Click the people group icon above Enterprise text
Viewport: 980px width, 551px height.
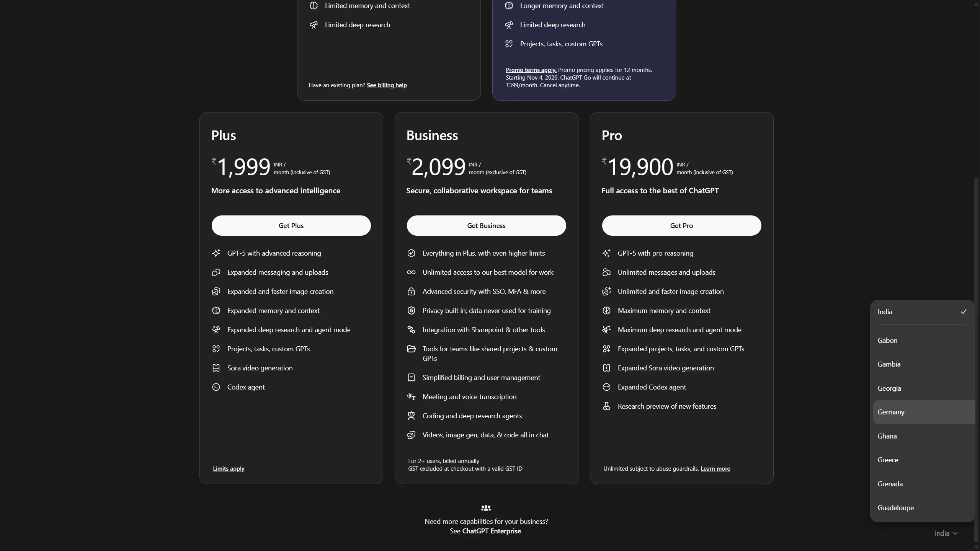coord(486,508)
